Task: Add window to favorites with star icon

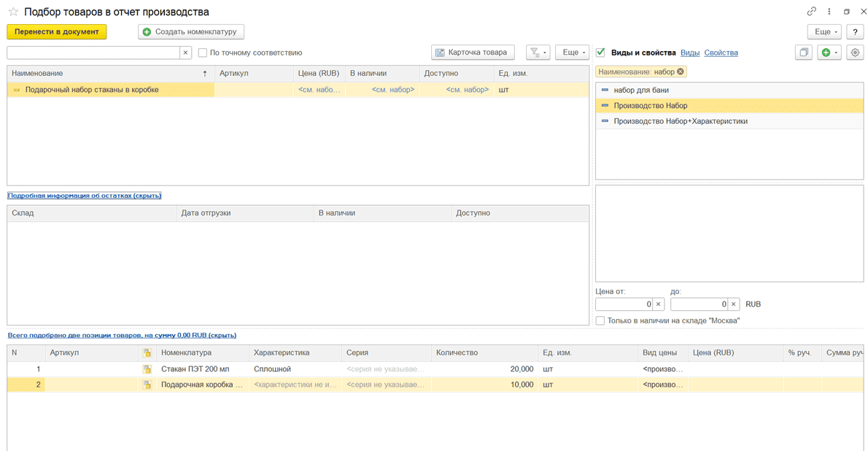Action: click(x=13, y=12)
